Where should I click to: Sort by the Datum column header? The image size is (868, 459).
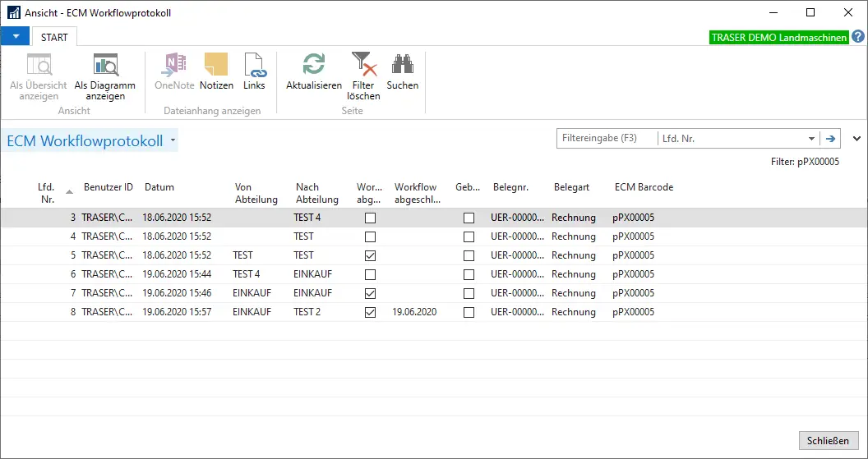[159, 187]
